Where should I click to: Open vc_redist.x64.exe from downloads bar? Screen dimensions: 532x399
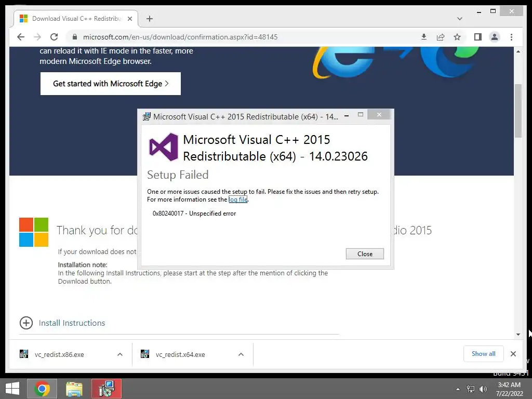(180, 354)
